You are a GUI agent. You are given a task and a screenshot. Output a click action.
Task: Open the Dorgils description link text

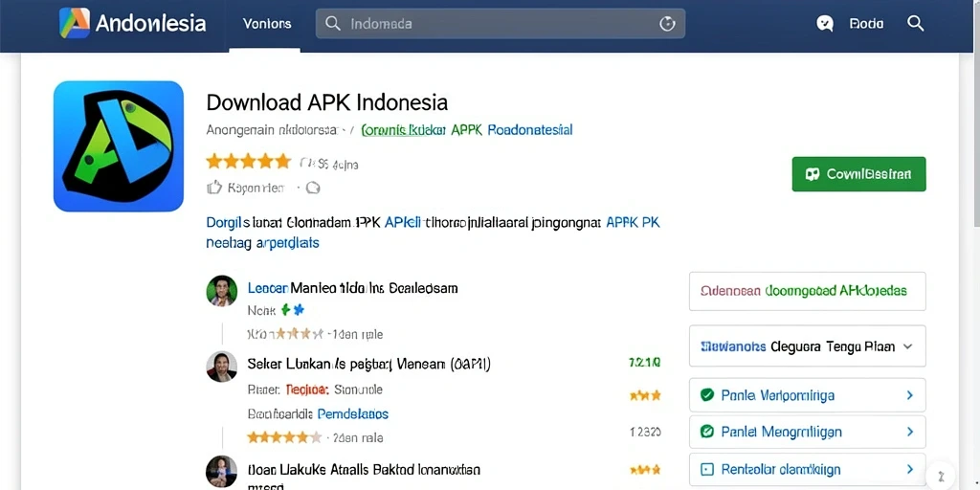click(228, 222)
